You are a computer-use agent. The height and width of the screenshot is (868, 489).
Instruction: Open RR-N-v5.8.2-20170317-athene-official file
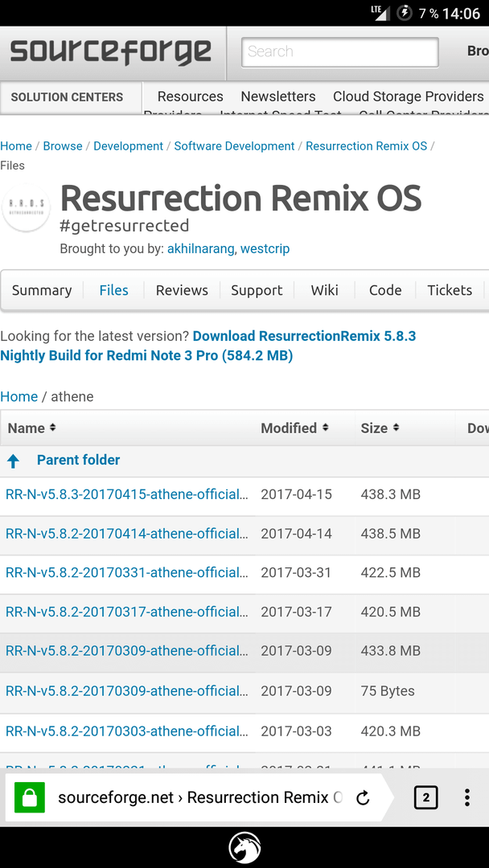pos(127,612)
